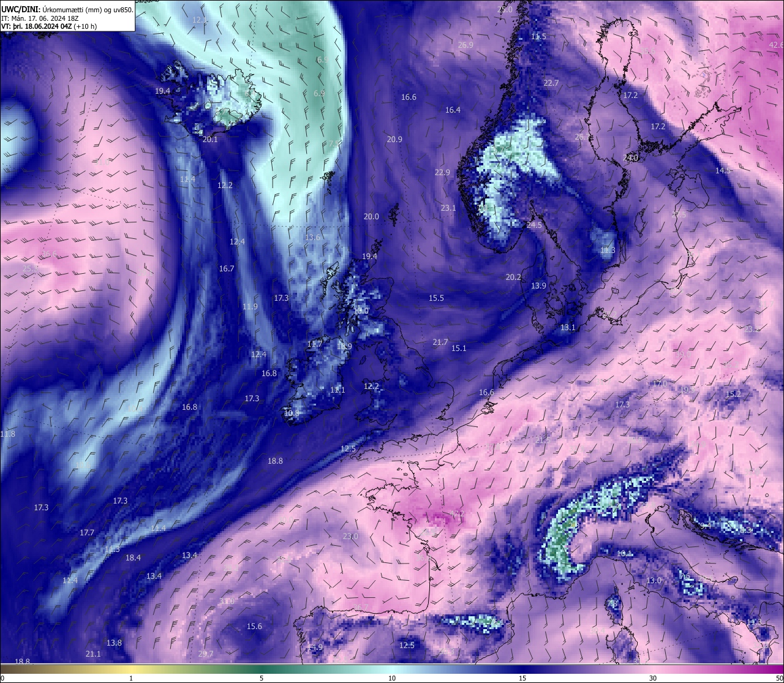Click the 15.1 value on the map
The image size is (784, 683).
(459, 349)
